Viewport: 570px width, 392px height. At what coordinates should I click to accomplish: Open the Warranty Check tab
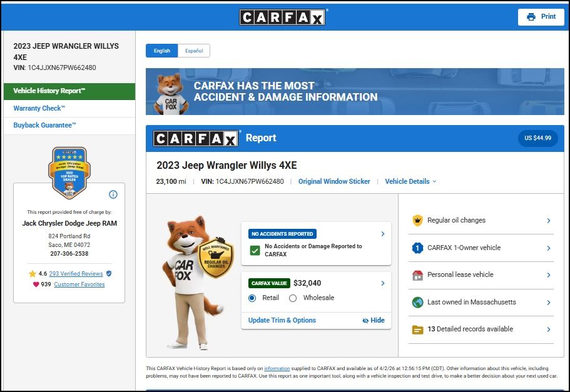click(39, 108)
